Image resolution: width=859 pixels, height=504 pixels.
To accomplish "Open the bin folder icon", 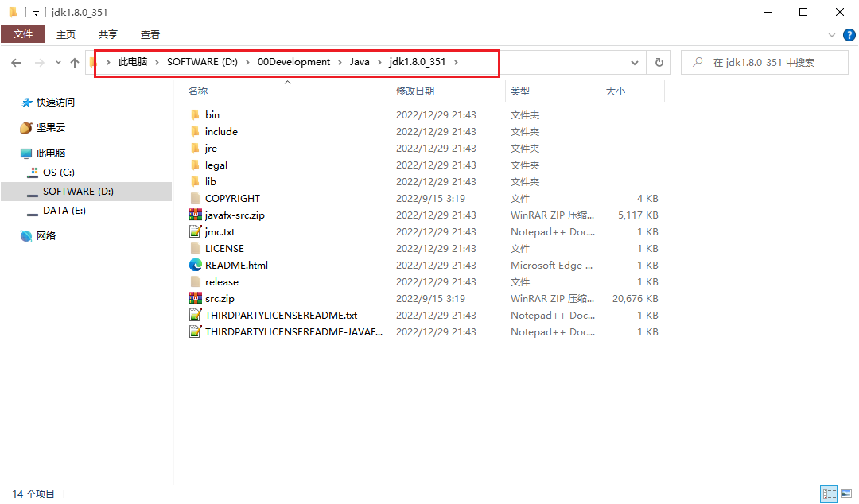I will point(195,114).
